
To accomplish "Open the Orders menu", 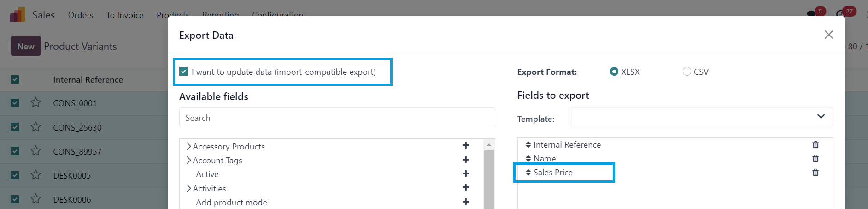I will click(x=81, y=15).
